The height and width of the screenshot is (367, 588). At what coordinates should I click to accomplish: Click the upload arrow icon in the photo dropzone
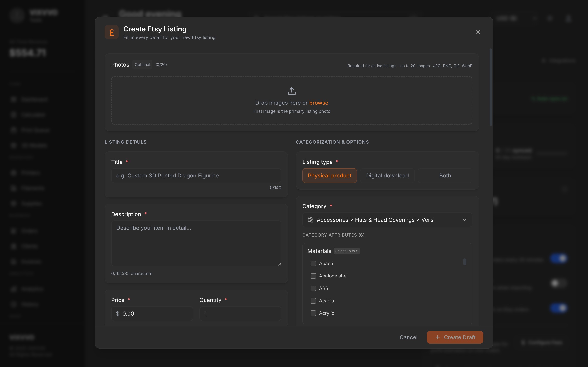click(292, 91)
